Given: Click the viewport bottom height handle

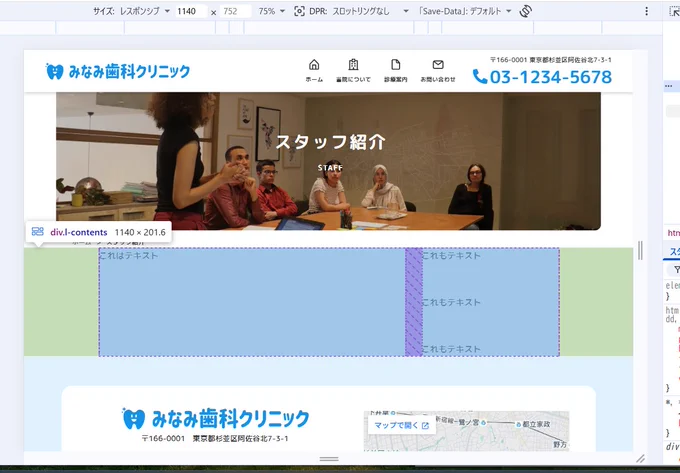Looking at the screenshot, I should pos(329,459).
